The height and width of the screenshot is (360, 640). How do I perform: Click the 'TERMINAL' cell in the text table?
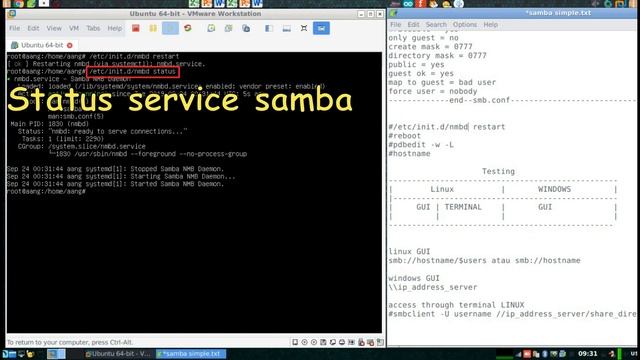click(x=463, y=207)
